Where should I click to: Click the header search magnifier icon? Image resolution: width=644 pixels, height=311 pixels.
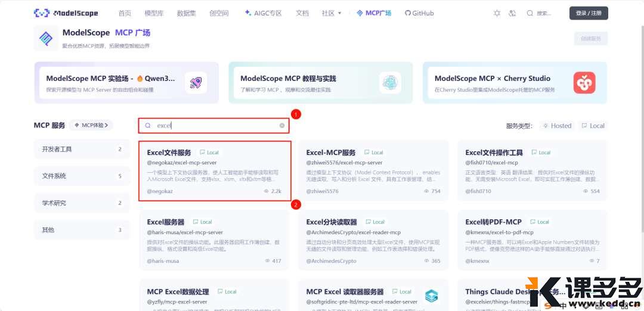pyautogui.click(x=530, y=13)
